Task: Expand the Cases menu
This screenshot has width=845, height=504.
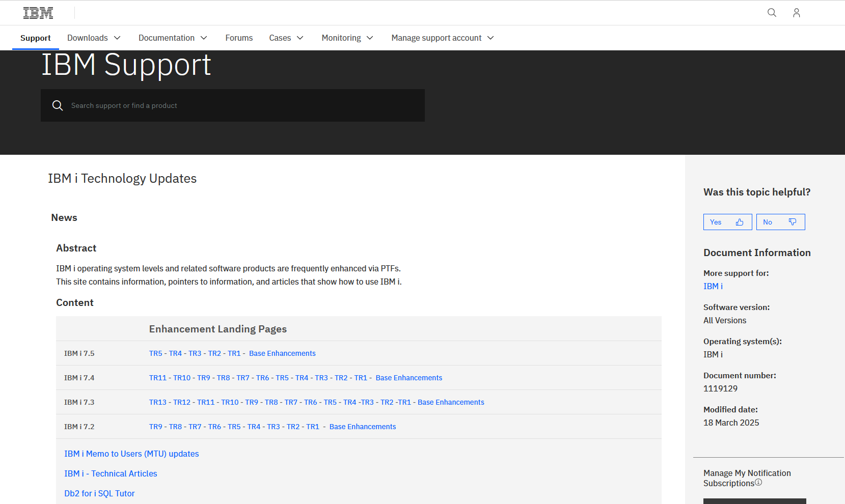Action: [x=287, y=38]
